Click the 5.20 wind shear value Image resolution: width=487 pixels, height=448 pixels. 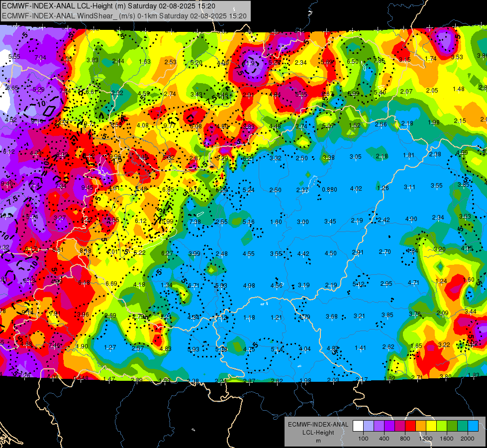pyautogui.click(x=196, y=63)
